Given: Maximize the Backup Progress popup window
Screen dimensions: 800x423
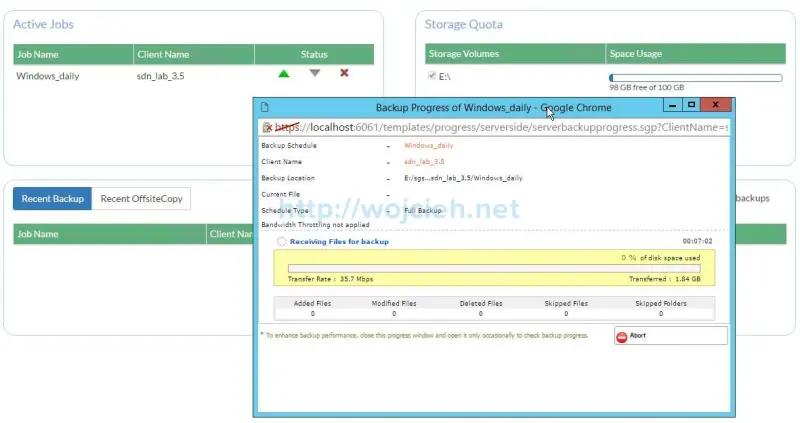Looking at the screenshot, I should (x=691, y=105).
